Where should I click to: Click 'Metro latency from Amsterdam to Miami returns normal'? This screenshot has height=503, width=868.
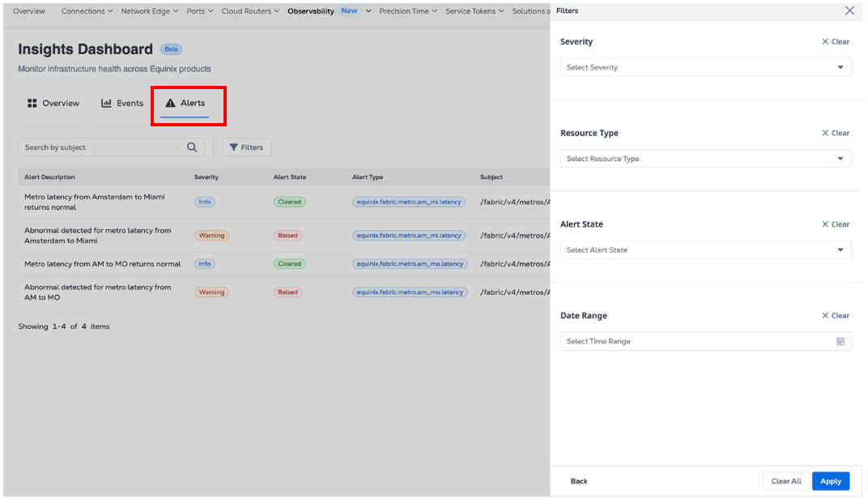95,202
